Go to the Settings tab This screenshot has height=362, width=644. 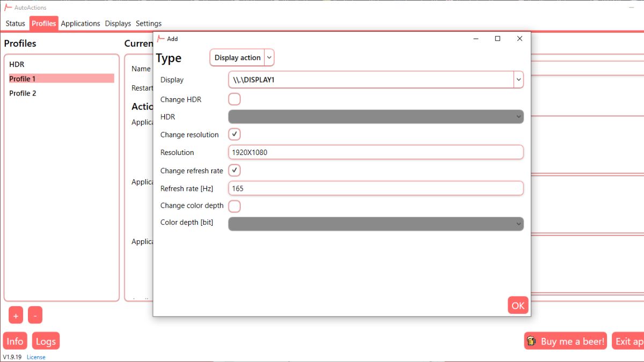coord(149,23)
